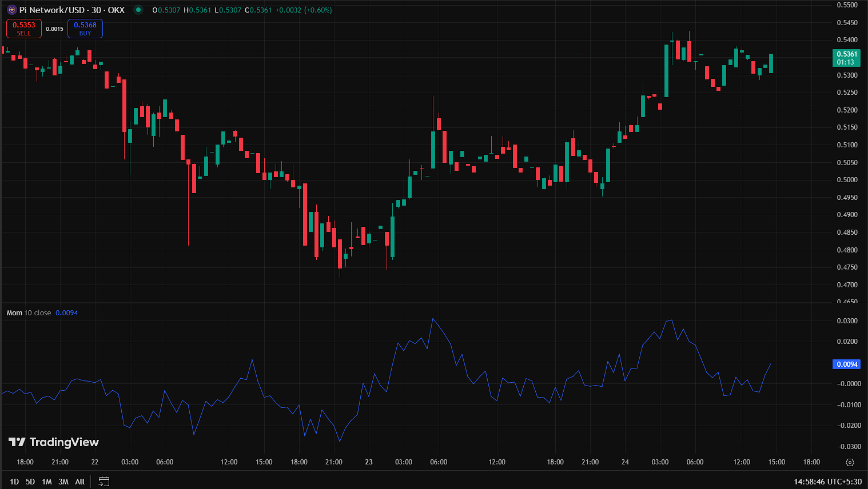Click the green market status dot icon
Viewport: 868px width, 489px height.
[x=138, y=10]
